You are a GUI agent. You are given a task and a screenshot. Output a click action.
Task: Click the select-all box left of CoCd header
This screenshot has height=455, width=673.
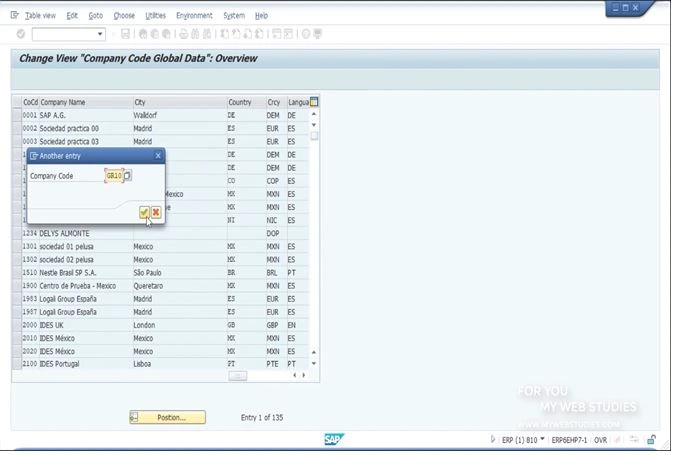tap(17, 102)
